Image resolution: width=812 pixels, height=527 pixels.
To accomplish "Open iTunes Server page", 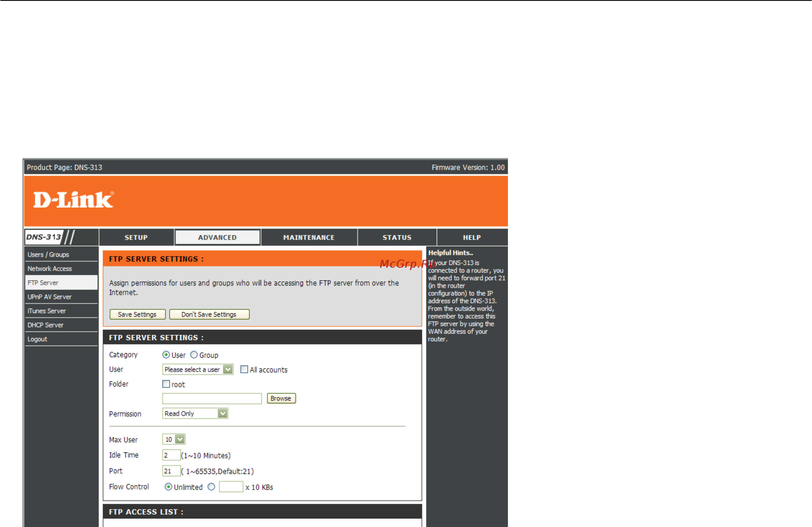I will click(61, 311).
